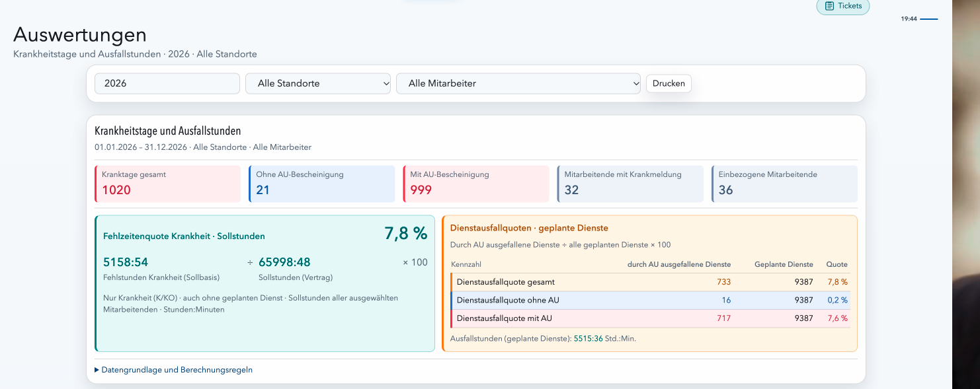The height and width of the screenshot is (389, 980).
Task: Click Mitarbeitende mit Krankmeldung value 32
Action: (x=572, y=190)
